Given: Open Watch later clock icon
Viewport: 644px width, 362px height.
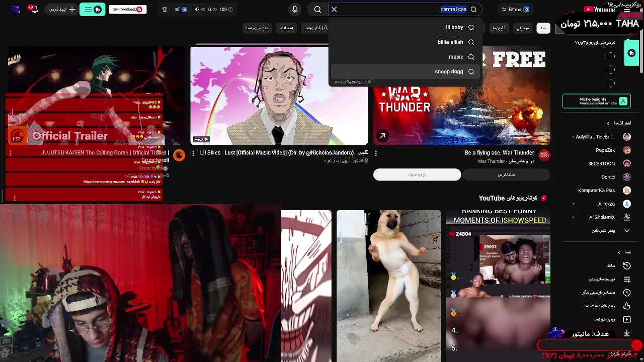Looking at the screenshot, I should [x=627, y=293].
